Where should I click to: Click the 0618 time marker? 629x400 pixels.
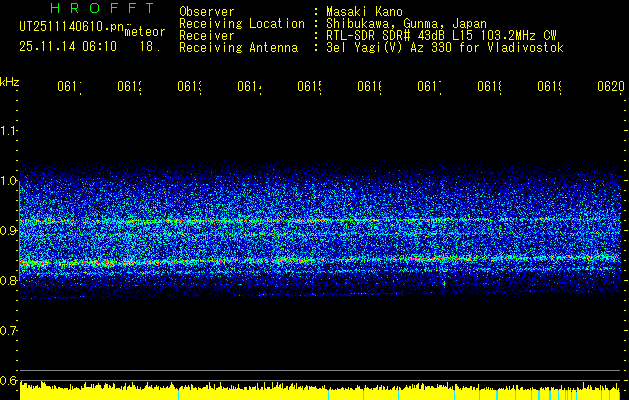tap(489, 87)
